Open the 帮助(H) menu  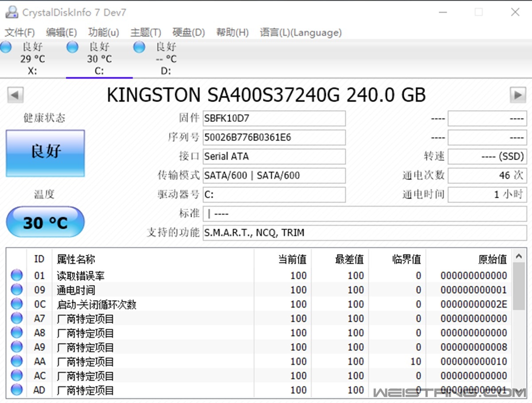[x=232, y=32]
